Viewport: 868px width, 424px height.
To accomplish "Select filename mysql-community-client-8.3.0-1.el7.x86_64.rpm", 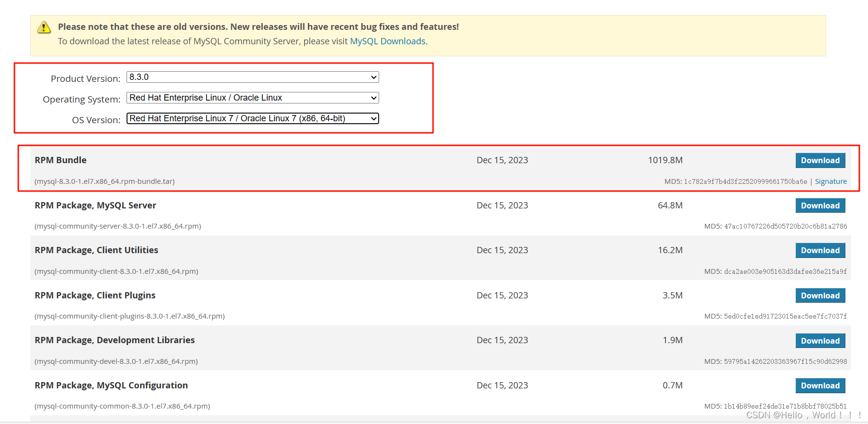I will point(116,271).
